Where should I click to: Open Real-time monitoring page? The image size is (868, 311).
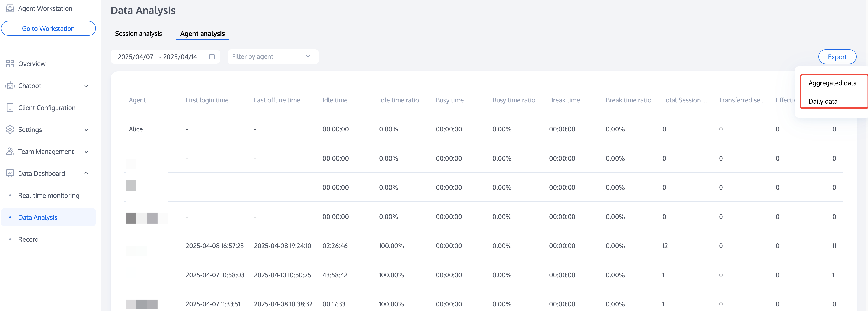point(48,195)
